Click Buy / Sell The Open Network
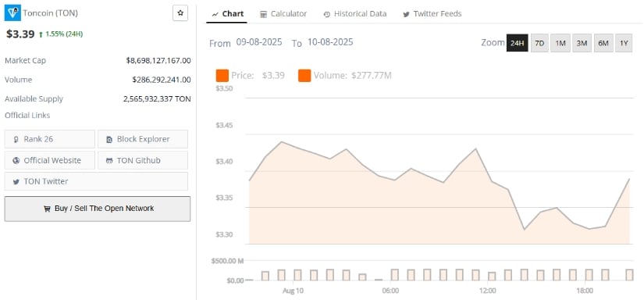644x300 pixels. (x=98, y=209)
